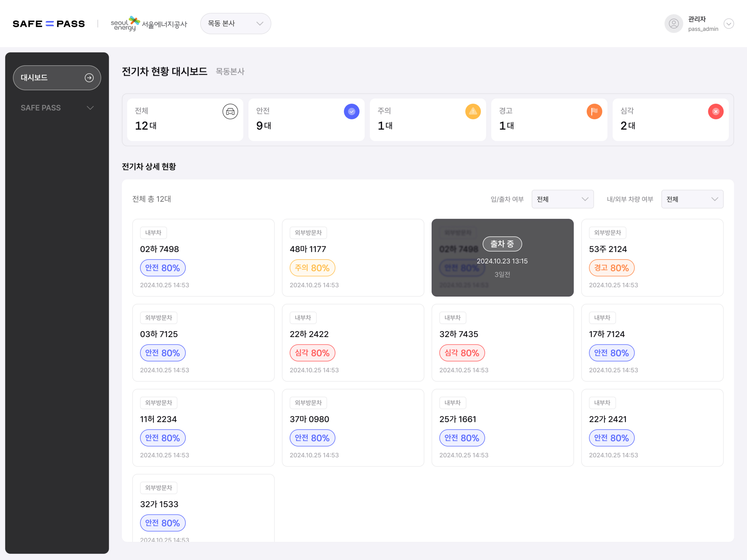747x560 pixels.
Task: Click the 2024.10.23 13:15 exit timestamp
Action: coord(502,261)
